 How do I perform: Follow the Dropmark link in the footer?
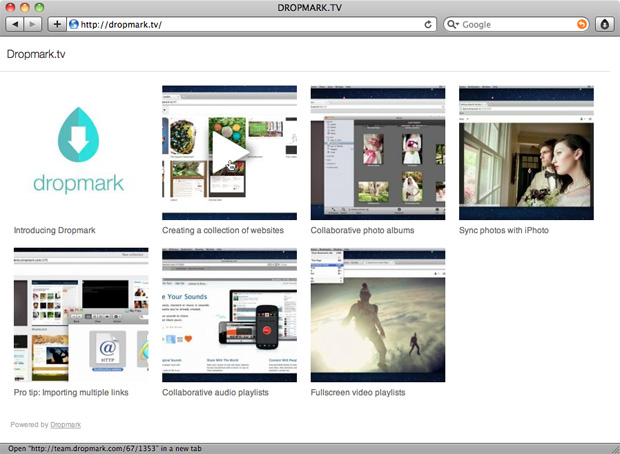[66, 425]
